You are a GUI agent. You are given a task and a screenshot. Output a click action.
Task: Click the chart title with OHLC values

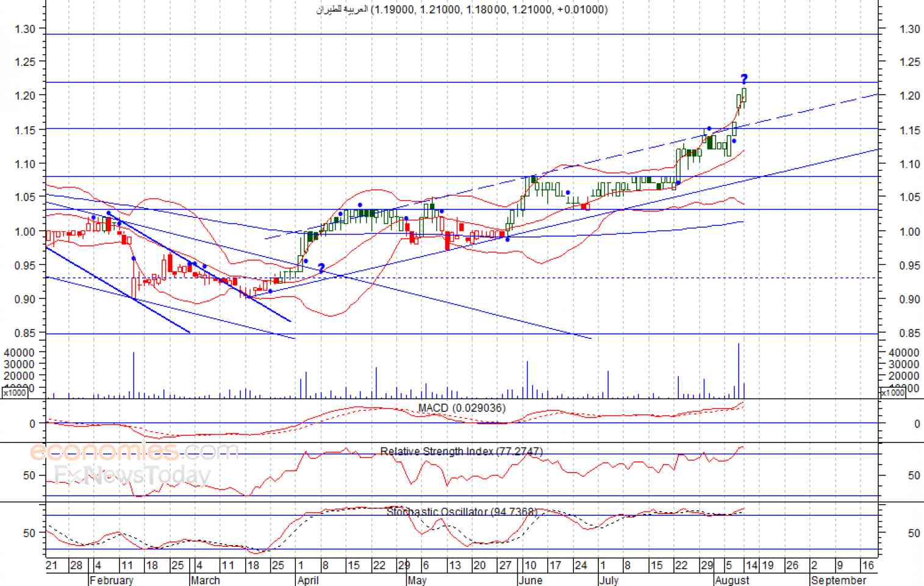pos(462,9)
